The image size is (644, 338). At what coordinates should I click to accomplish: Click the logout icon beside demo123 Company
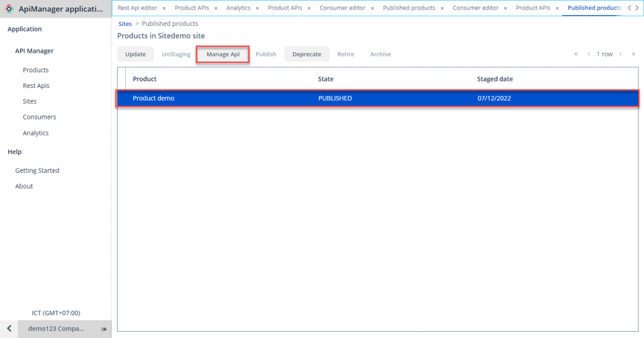(x=104, y=329)
